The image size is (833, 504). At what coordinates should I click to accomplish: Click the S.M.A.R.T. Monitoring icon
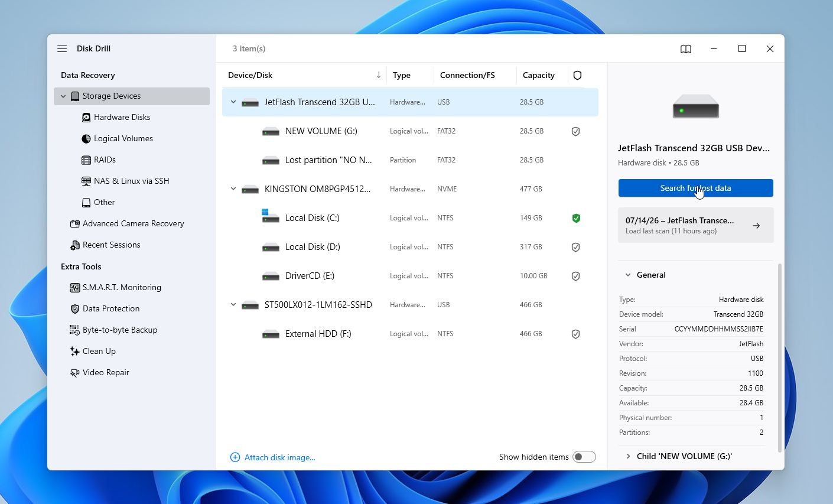(x=75, y=287)
